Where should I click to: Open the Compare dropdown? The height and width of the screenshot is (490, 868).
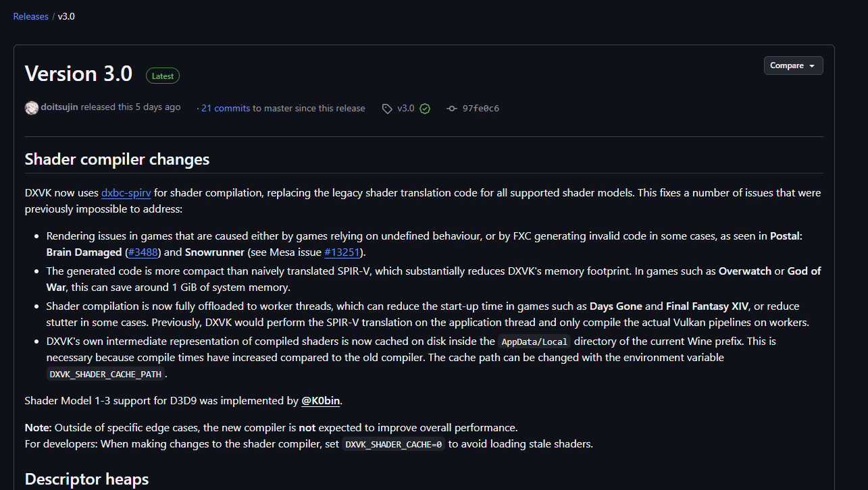click(x=793, y=65)
